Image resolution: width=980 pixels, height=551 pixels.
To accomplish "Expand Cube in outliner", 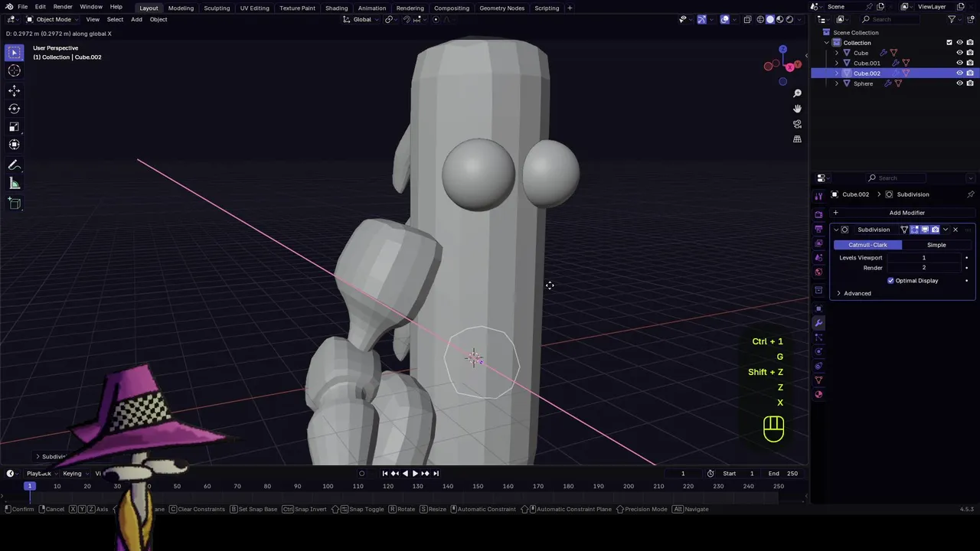I will pos(836,53).
